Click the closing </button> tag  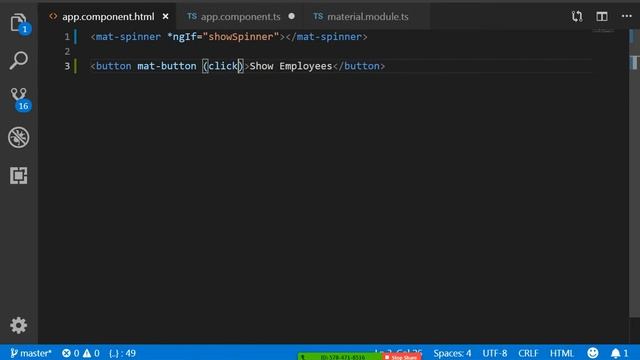click(359, 66)
